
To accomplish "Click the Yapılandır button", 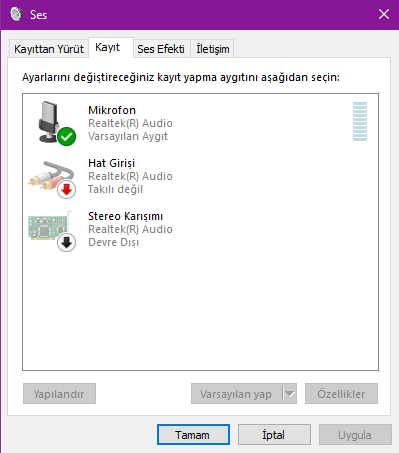I will (x=59, y=394).
